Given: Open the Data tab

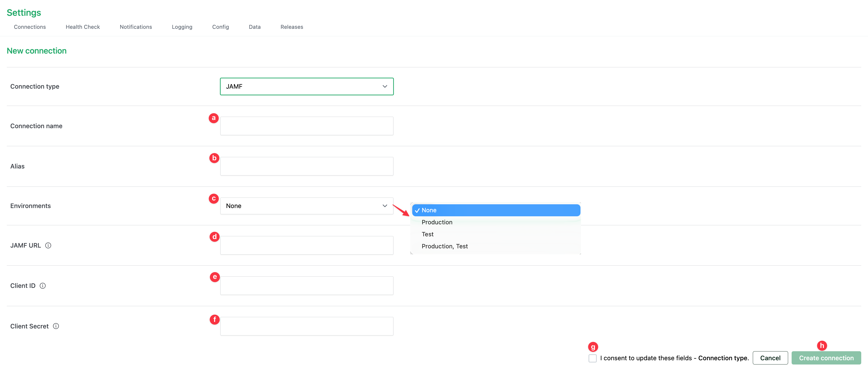Looking at the screenshot, I should tap(254, 27).
